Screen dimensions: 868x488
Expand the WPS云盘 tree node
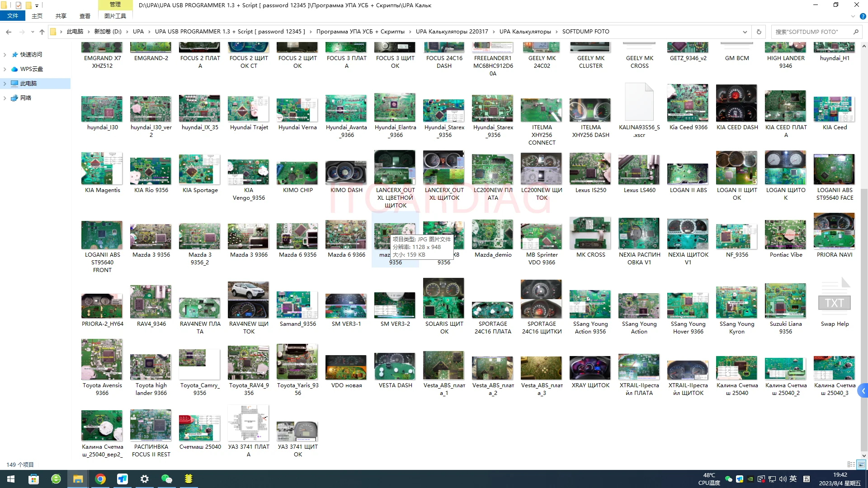click(5, 69)
